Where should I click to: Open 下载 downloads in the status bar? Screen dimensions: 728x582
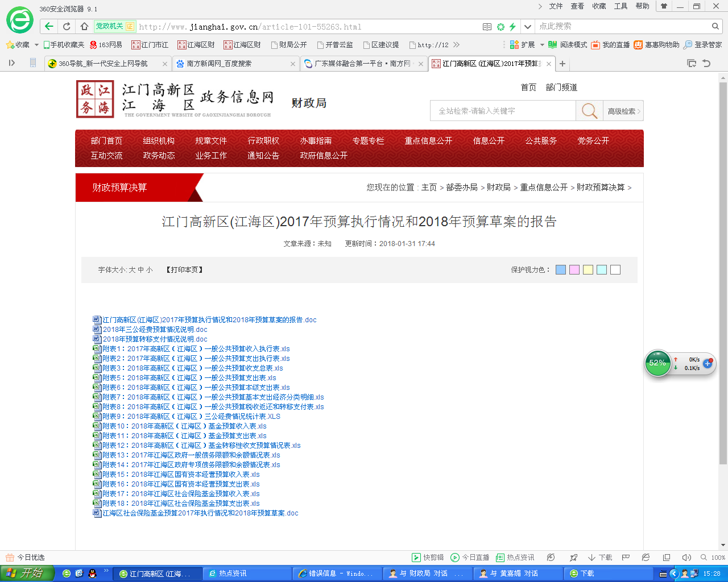coord(600,558)
